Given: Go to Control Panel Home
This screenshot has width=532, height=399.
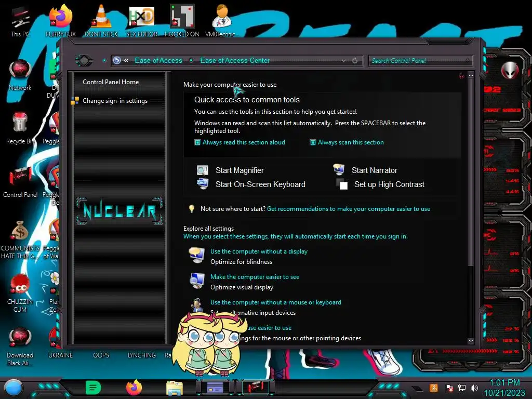Looking at the screenshot, I should [x=111, y=82].
